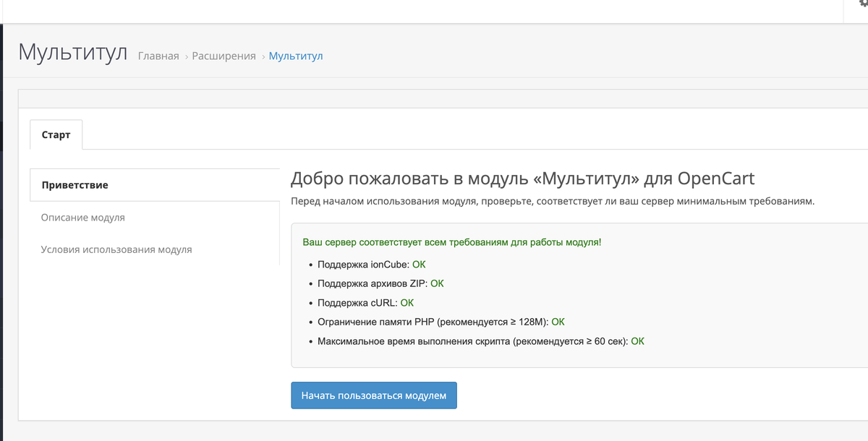Screen dimensions: 868x441
Task: Open the Старт tab
Action: point(56,134)
